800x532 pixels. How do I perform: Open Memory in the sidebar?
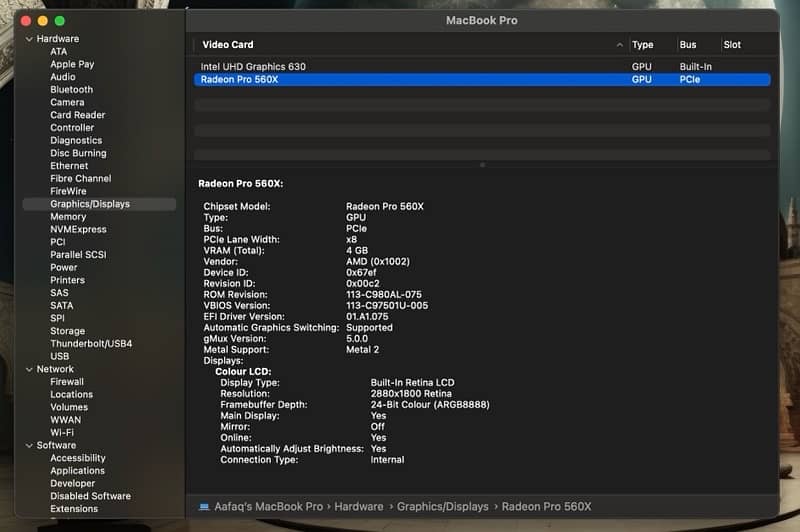(68, 216)
